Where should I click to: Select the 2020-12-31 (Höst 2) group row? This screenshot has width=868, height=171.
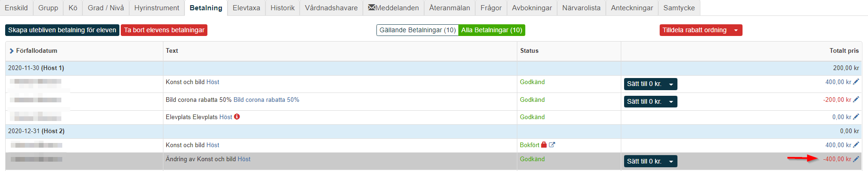[434, 131]
